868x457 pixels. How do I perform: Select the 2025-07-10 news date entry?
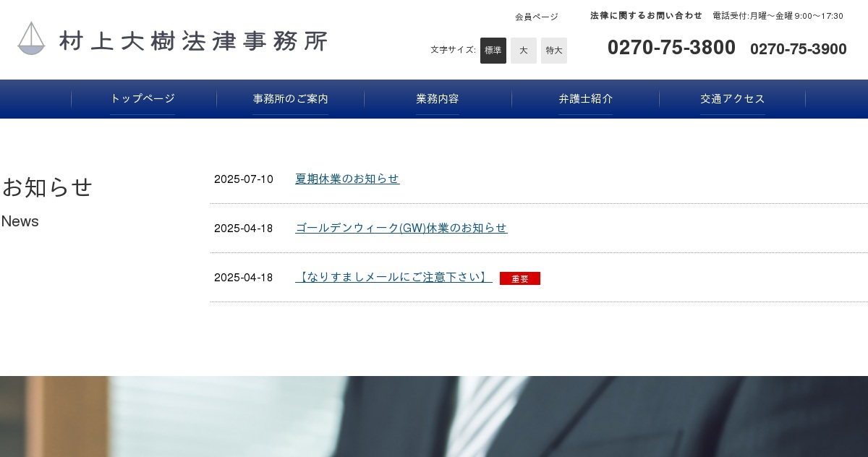[243, 179]
